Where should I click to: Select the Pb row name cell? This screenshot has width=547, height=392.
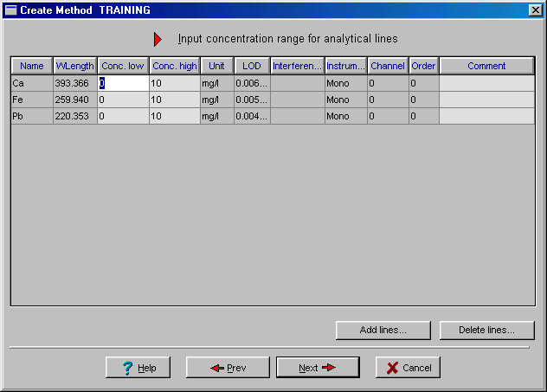(x=32, y=116)
